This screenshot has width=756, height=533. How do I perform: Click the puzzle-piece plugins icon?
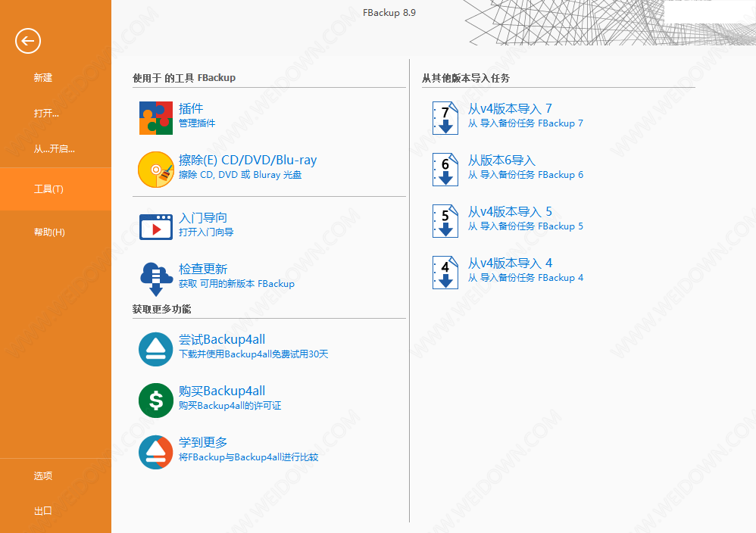[156, 118]
